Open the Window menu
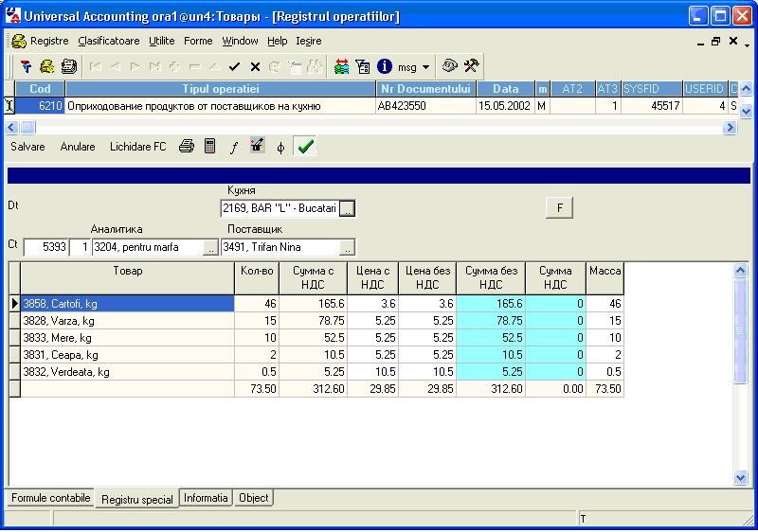Viewport: 758px width, 532px height. tap(240, 41)
